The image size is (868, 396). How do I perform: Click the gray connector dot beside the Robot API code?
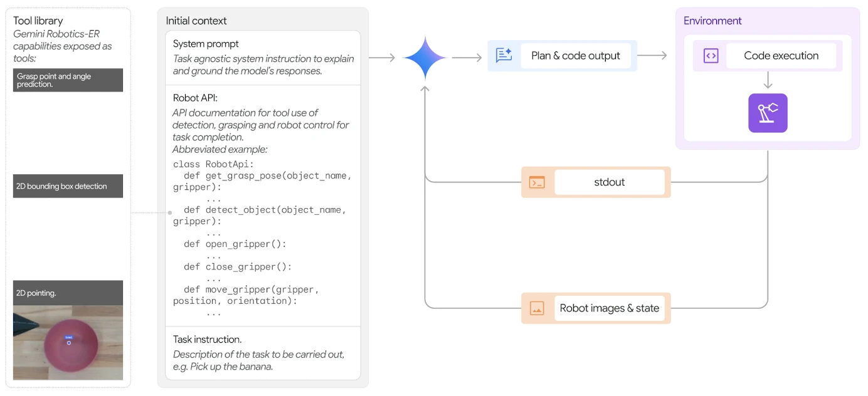pyautogui.click(x=170, y=213)
